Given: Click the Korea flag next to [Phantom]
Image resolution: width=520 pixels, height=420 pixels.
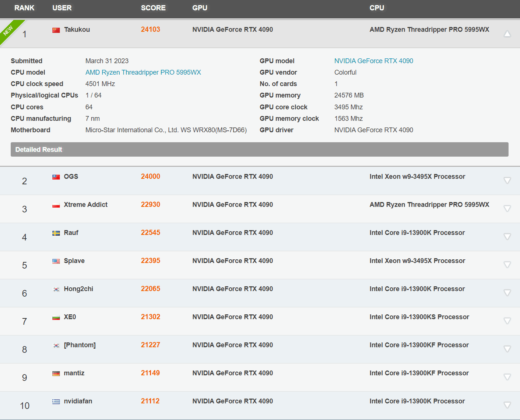Looking at the screenshot, I should coord(56,345).
